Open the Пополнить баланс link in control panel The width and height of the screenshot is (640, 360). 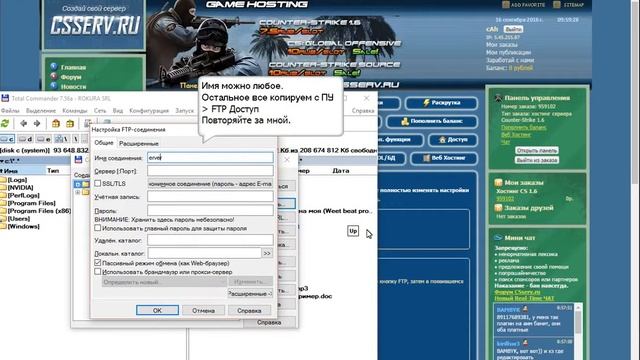pos(524,127)
